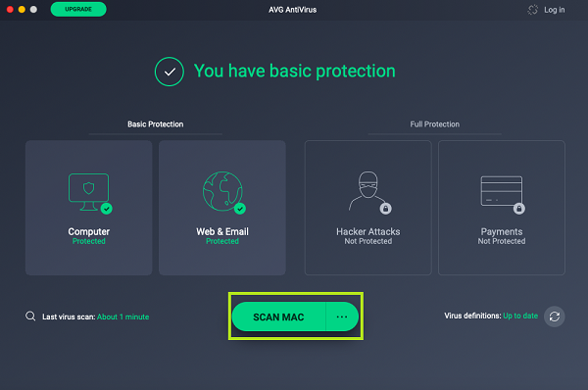Click the large checkmark circle status icon
The image size is (588, 390).
pyautogui.click(x=170, y=72)
